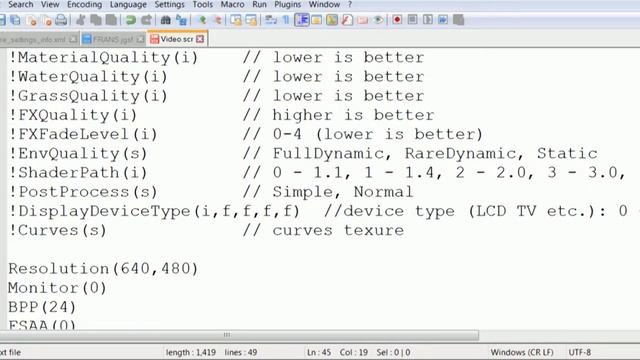The image size is (640, 360).
Task: Switch to the Video.scr tab
Action: pos(177,39)
